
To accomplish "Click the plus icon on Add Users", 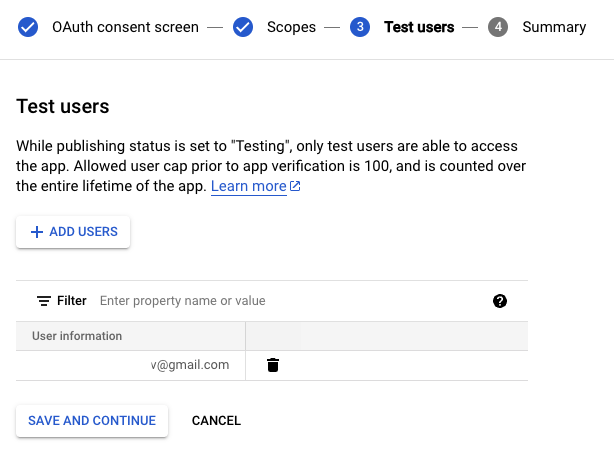I will pos(37,232).
